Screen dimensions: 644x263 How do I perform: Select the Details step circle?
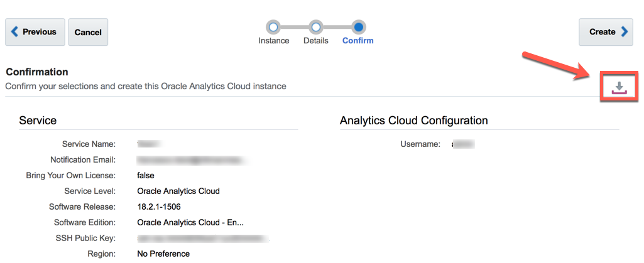[316, 27]
